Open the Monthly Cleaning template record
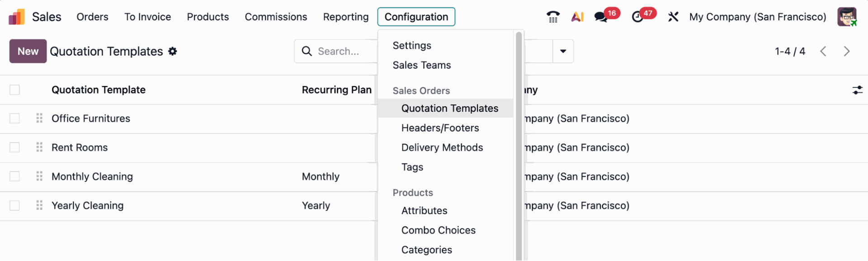The width and height of the screenshot is (868, 261). click(92, 177)
